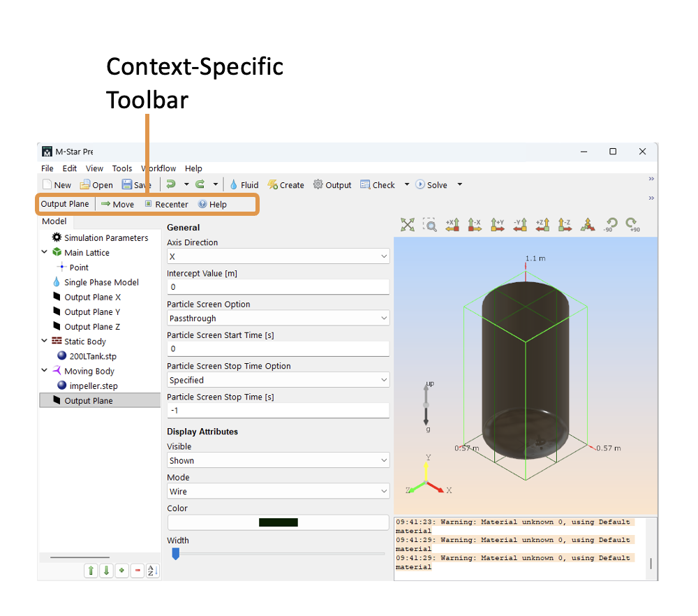Open the Particle Screen Option dropdown

[278, 318]
